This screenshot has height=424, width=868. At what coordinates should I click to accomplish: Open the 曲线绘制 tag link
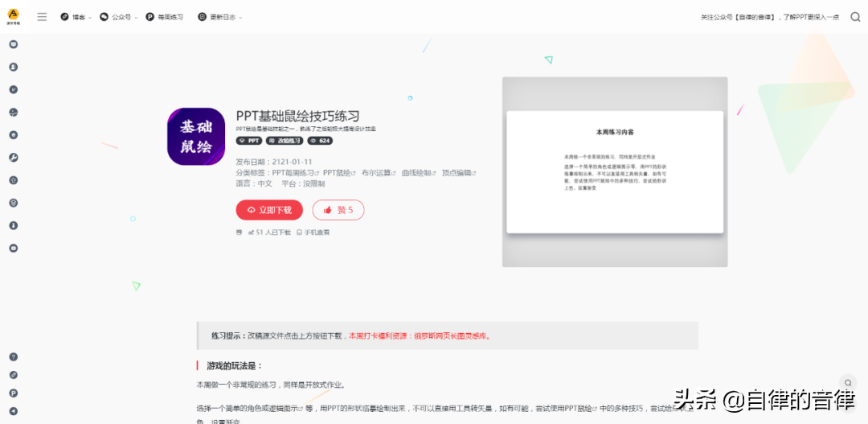(419, 172)
